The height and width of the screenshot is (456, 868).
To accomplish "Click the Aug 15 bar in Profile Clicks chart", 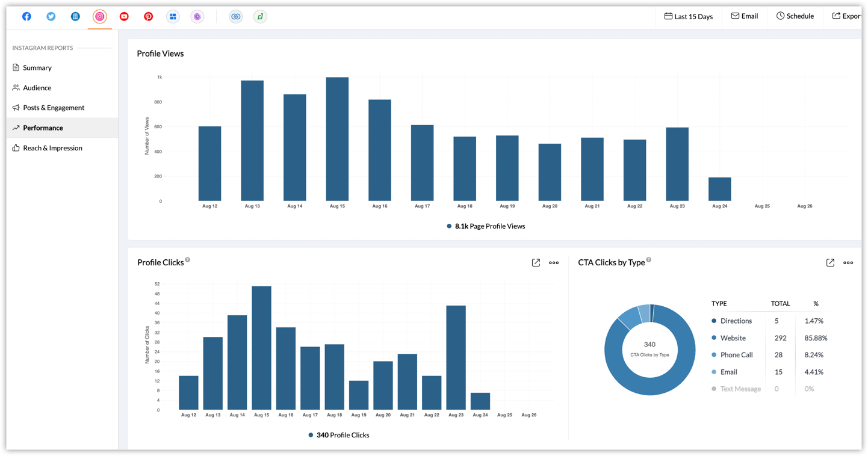I will point(261,348).
